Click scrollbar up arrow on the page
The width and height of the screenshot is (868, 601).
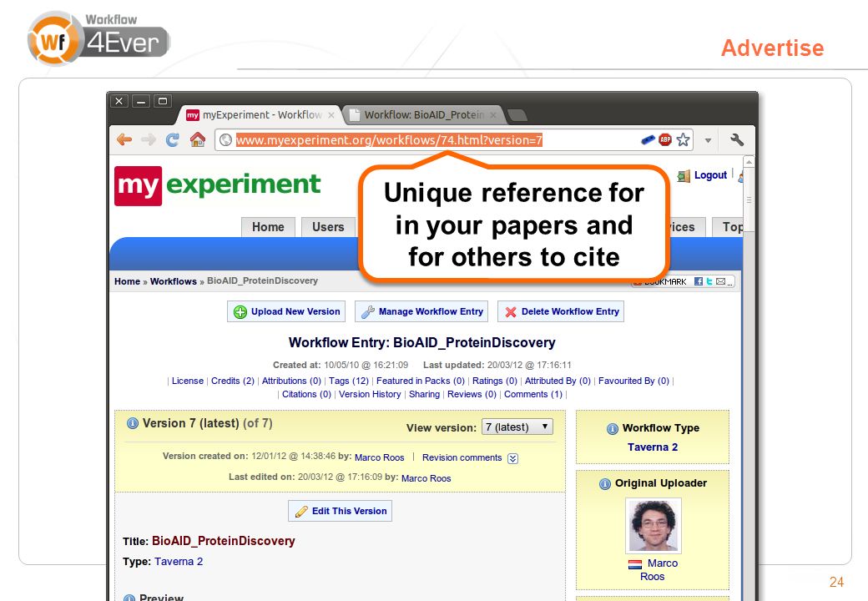pyautogui.click(x=749, y=162)
